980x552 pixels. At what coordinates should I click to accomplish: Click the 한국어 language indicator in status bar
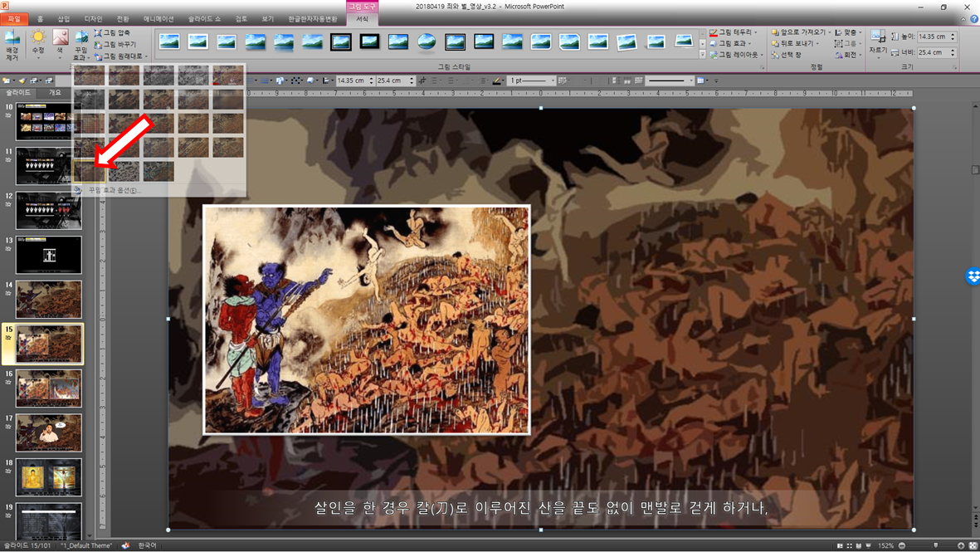(147, 545)
